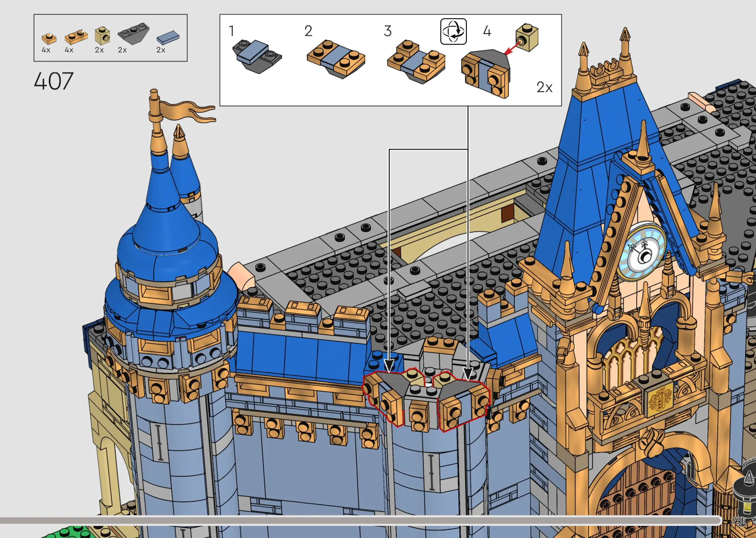Click the sub-step 1 assembly image
This screenshot has width=756, height=538.
click(x=257, y=56)
